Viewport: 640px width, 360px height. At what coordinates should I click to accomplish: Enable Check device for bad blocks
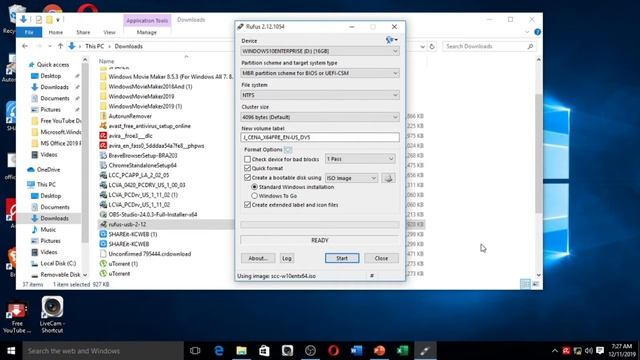tap(247, 159)
